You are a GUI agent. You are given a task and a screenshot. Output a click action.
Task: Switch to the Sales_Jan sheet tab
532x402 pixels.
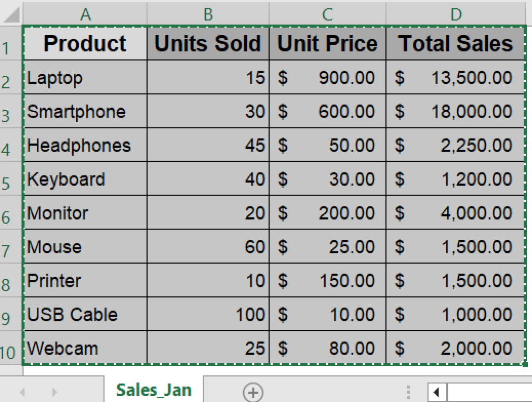[154, 388]
